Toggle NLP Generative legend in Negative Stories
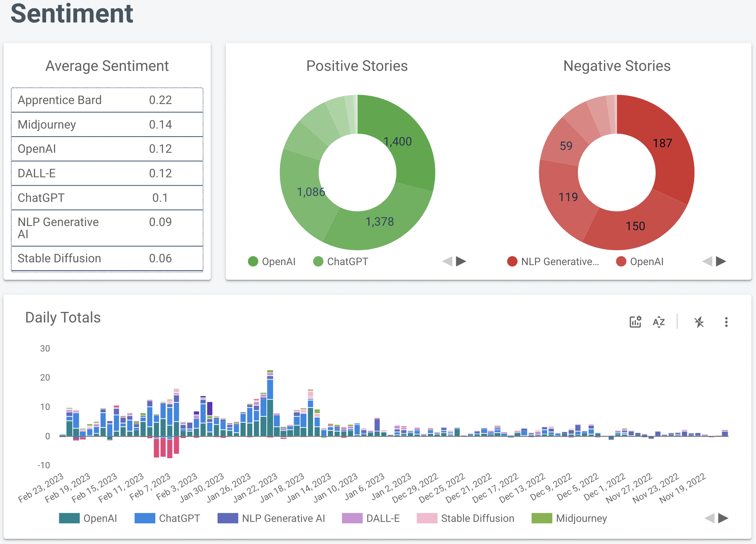This screenshot has width=756, height=544. 553,262
